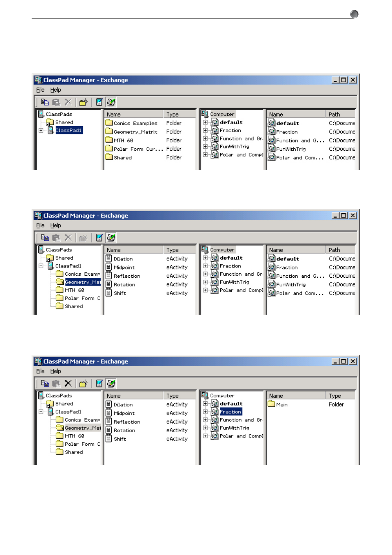Open File menu in top window
This screenshot has width=392, height=555.
tap(40, 90)
